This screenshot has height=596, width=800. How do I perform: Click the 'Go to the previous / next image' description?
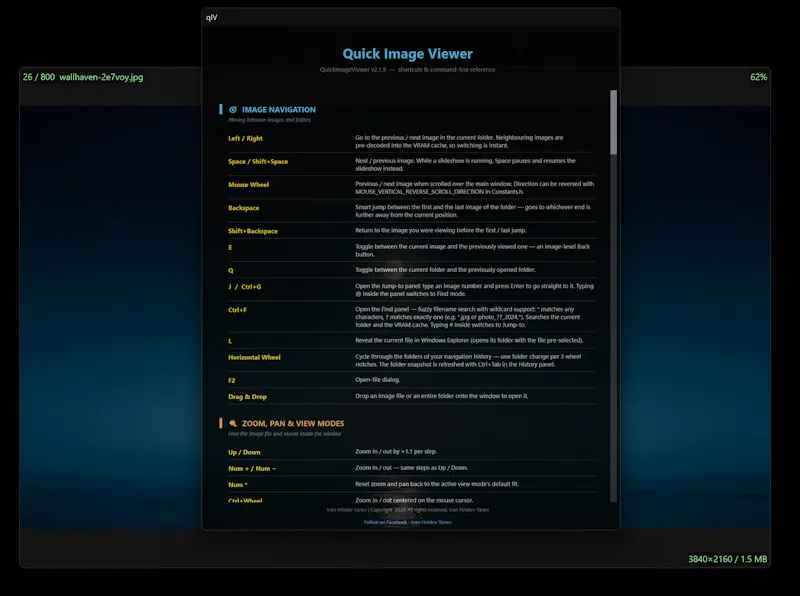[x=459, y=141]
